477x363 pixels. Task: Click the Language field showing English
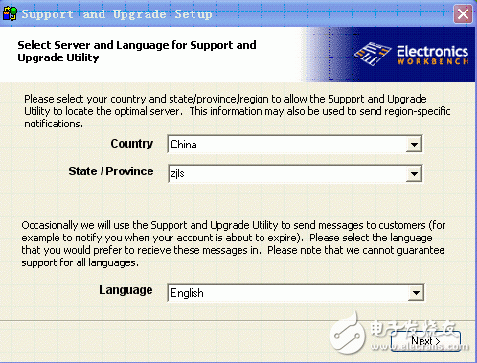296,293
